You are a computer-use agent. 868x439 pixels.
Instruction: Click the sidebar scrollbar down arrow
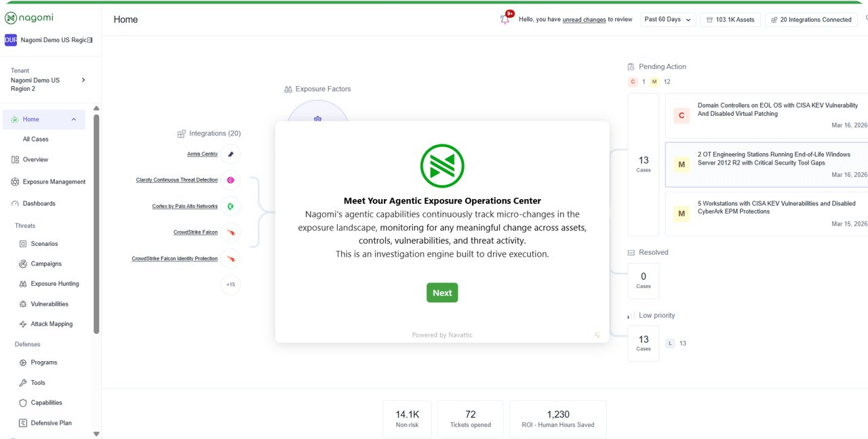[96, 434]
